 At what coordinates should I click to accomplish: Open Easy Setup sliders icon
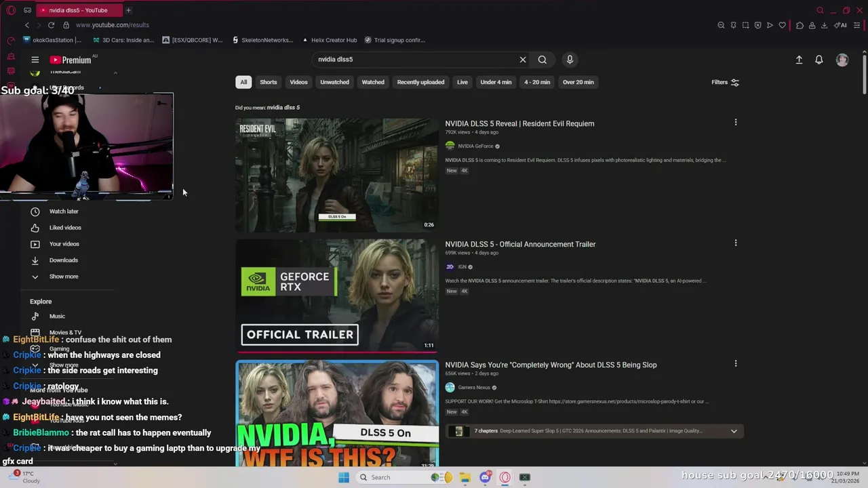(857, 25)
